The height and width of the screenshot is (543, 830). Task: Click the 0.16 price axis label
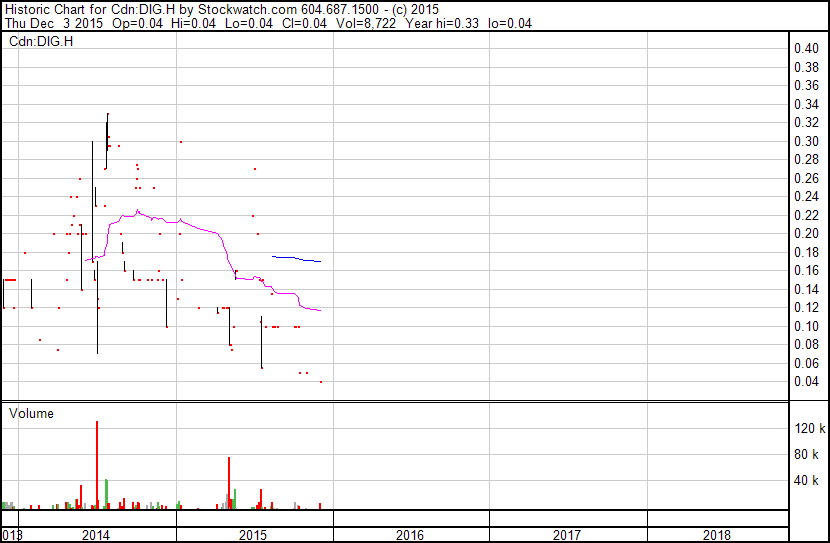[x=806, y=270]
